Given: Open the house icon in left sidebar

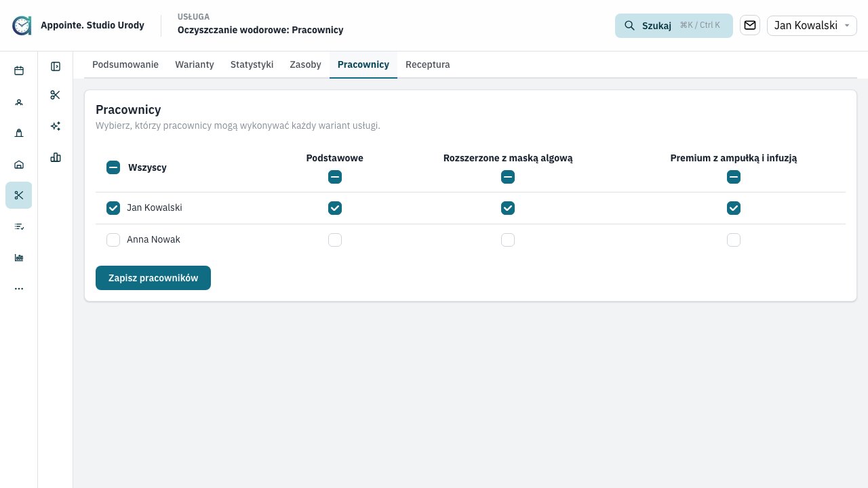Looking at the screenshot, I should point(19,164).
